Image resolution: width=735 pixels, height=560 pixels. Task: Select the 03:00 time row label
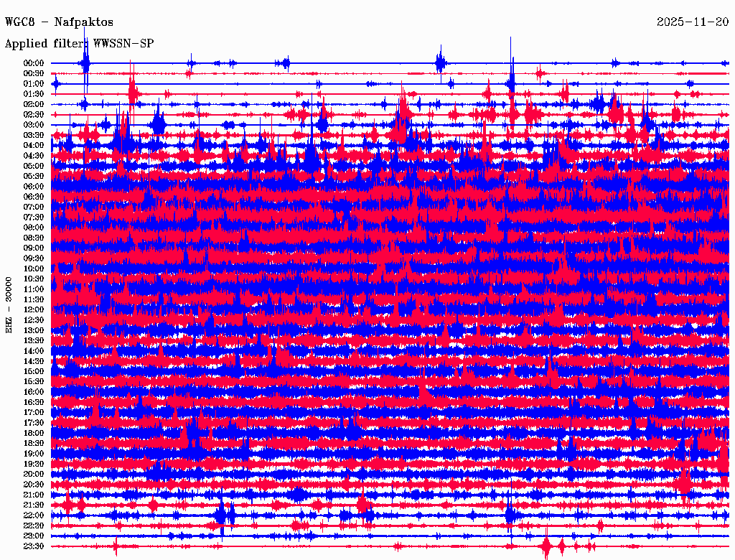pyautogui.click(x=34, y=125)
